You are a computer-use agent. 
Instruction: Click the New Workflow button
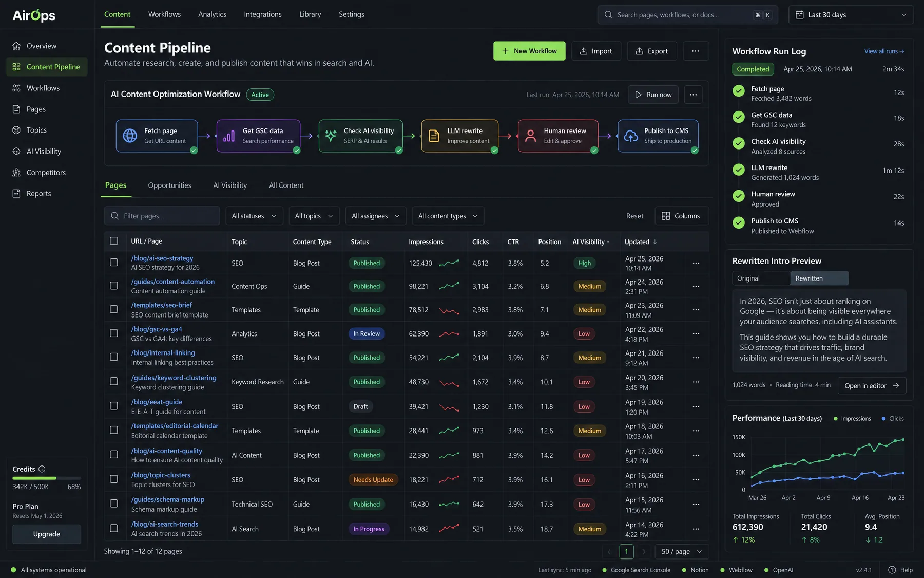(529, 51)
